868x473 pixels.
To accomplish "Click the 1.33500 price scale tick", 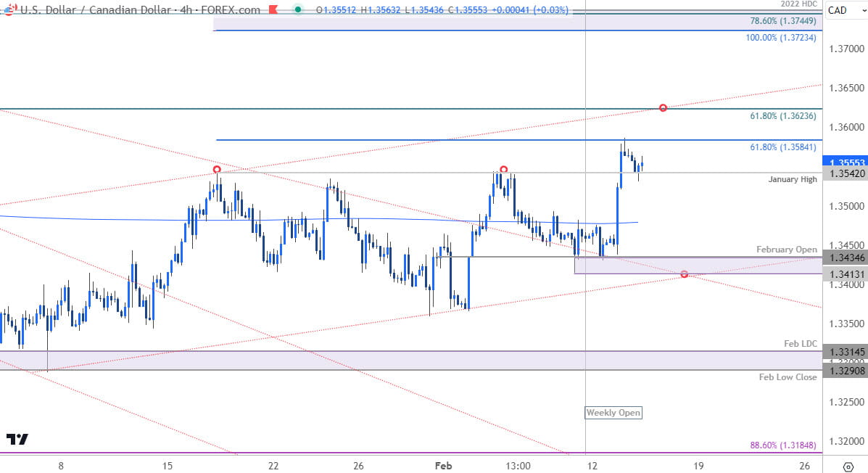I will click(846, 324).
